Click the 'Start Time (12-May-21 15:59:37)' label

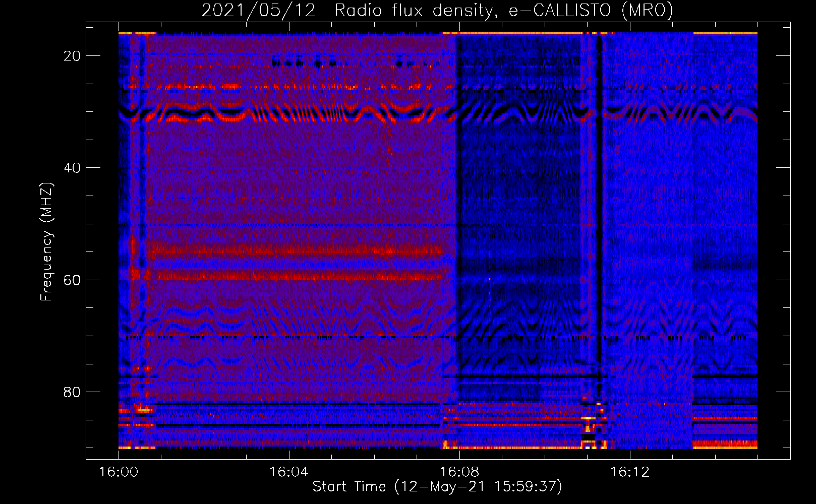pos(437,487)
